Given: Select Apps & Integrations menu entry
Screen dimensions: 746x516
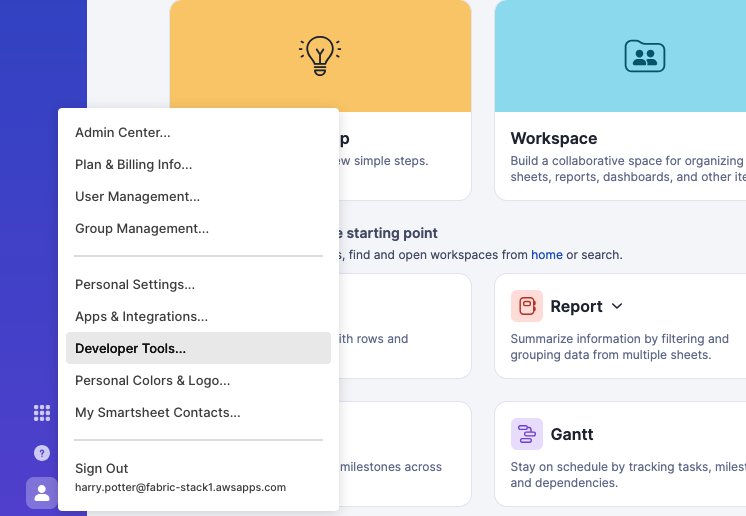Looking at the screenshot, I should point(198,316).
